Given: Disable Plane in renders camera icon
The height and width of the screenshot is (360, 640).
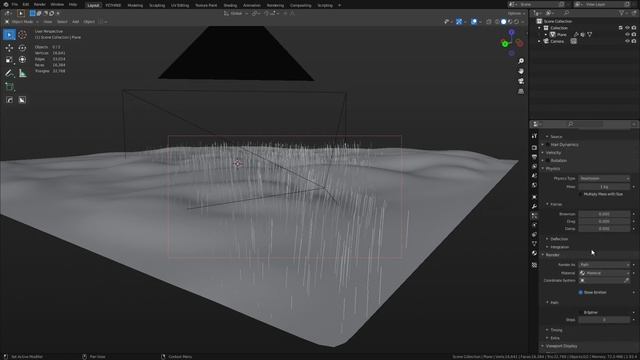Looking at the screenshot, I should coord(634,35).
